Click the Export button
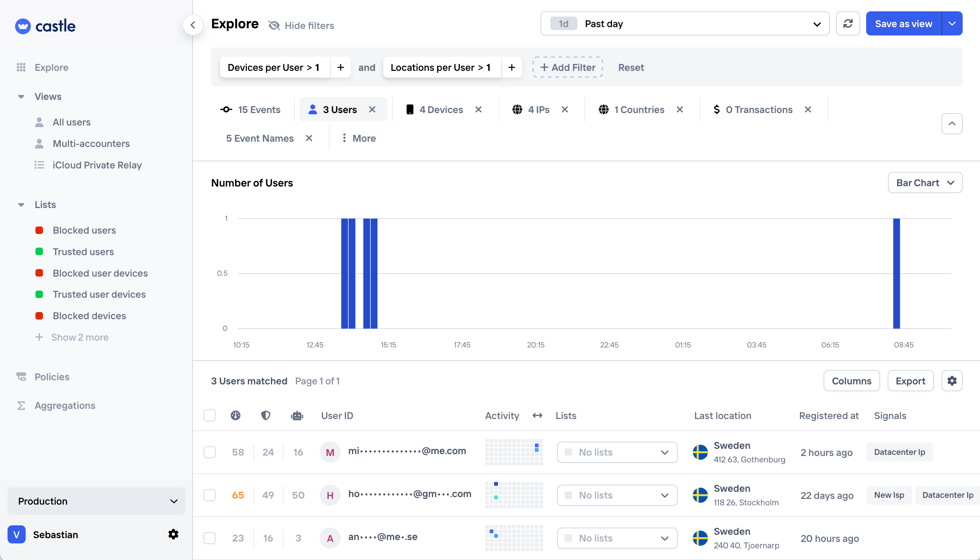This screenshot has width=980, height=560. pyautogui.click(x=910, y=381)
